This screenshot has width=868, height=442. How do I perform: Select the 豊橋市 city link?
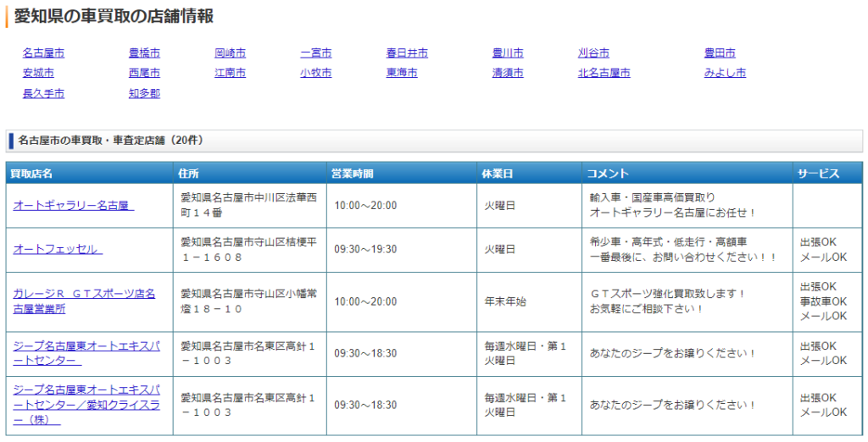(x=144, y=53)
